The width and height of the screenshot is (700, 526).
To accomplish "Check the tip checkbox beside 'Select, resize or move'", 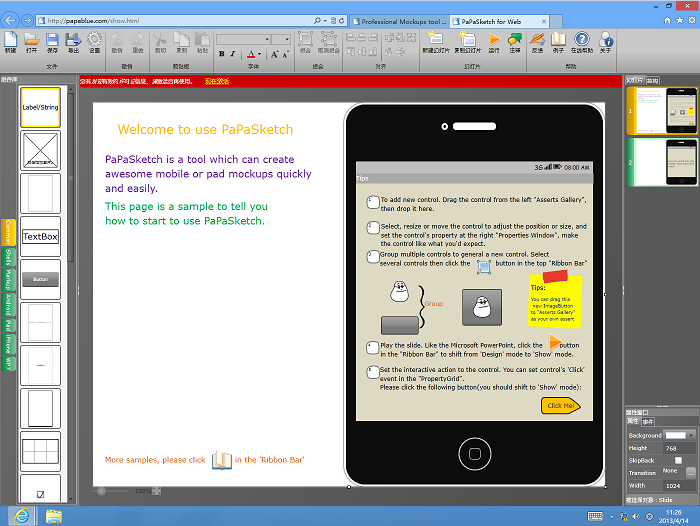I will click(x=373, y=228).
